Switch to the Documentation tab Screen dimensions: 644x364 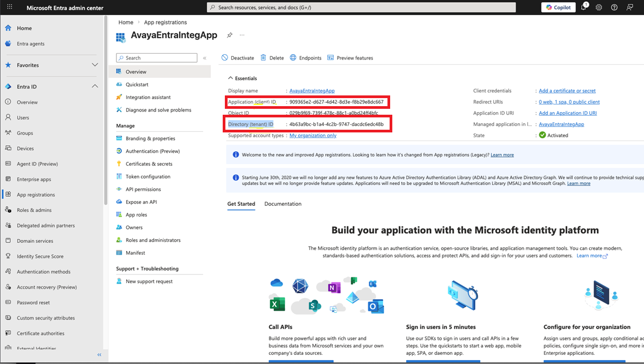pyautogui.click(x=283, y=204)
